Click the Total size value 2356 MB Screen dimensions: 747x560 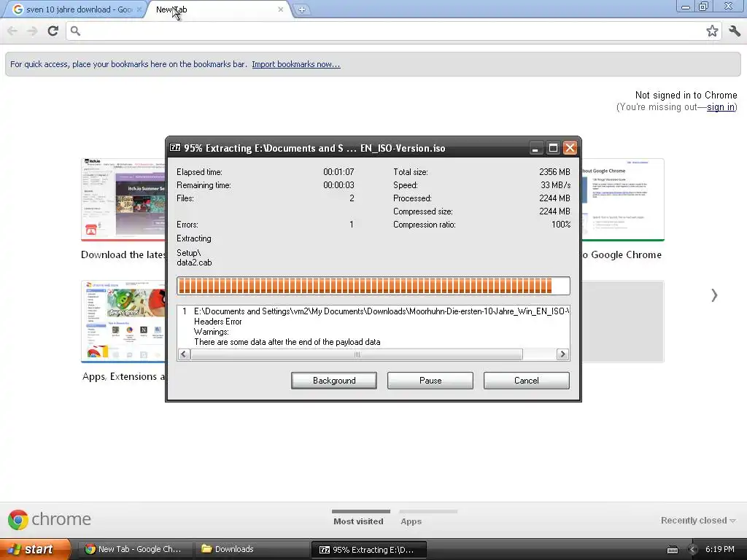click(x=554, y=172)
